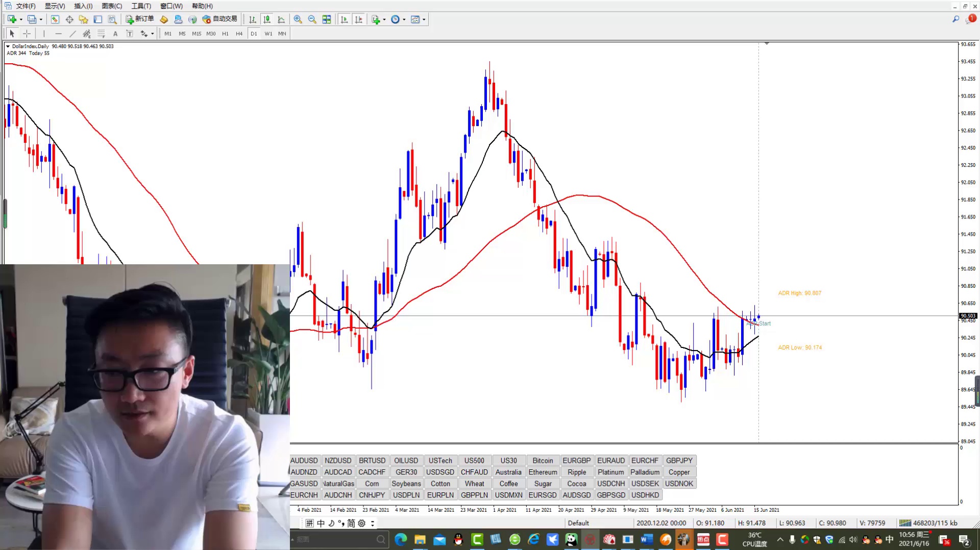Expand the new chart dropdown arrow

coord(21,19)
